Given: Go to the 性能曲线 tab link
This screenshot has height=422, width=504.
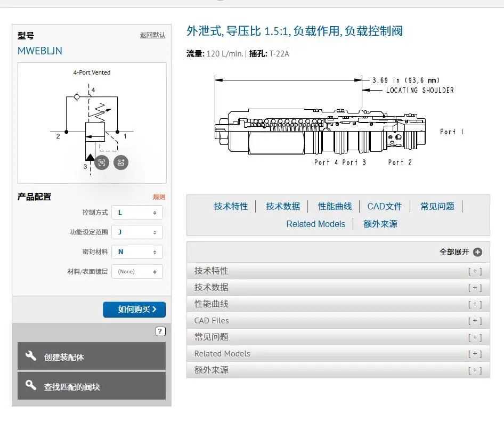Looking at the screenshot, I should 335,206.
